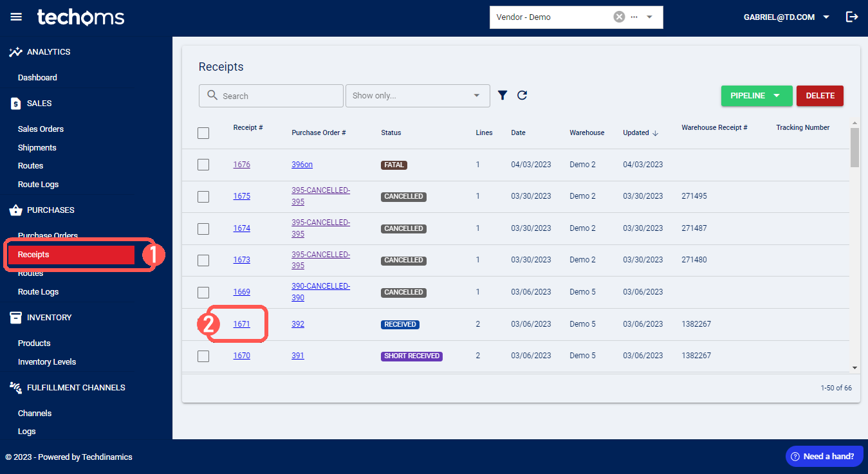Refresh the receipts list
Screen dimensions: 868x474
tap(522, 95)
